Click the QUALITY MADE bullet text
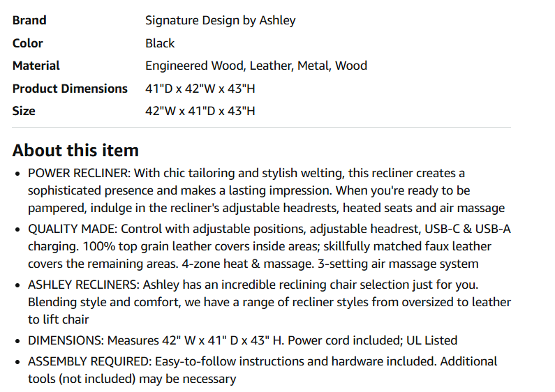The image size is (555, 392). (x=269, y=246)
